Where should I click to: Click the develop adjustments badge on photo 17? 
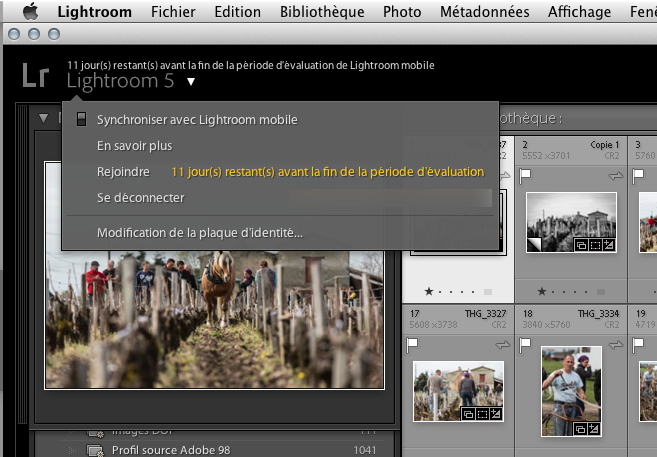[496, 414]
